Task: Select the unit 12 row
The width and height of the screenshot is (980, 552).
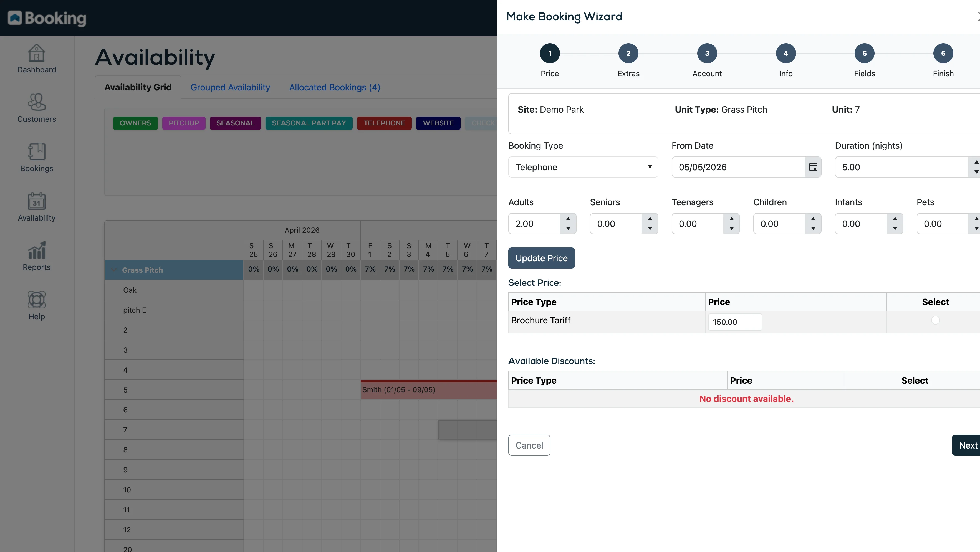Action: [x=174, y=530]
